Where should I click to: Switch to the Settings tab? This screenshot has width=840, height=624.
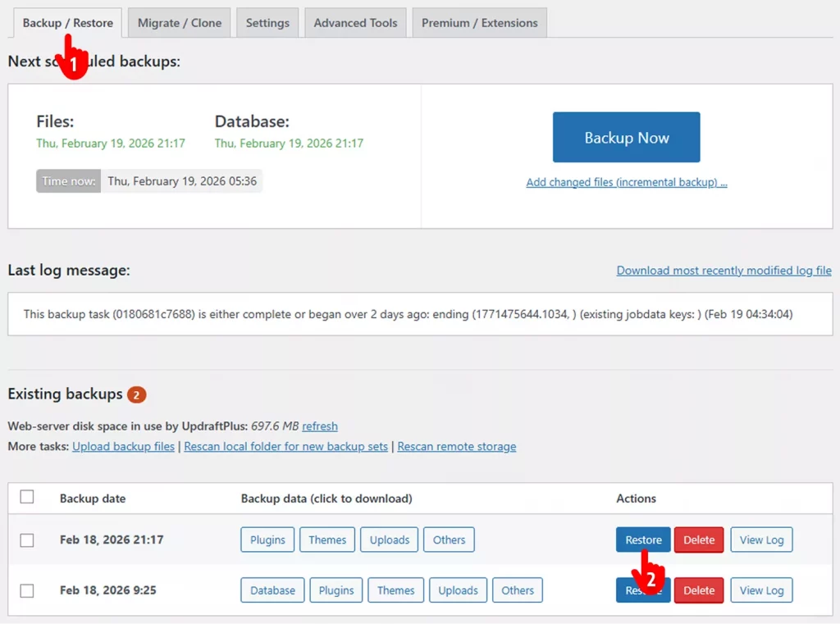tap(267, 22)
